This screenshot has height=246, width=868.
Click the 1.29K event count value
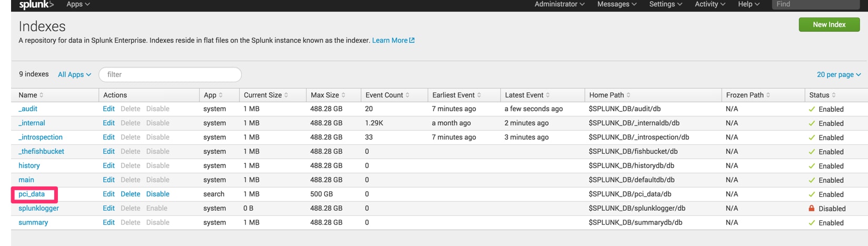point(374,123)
